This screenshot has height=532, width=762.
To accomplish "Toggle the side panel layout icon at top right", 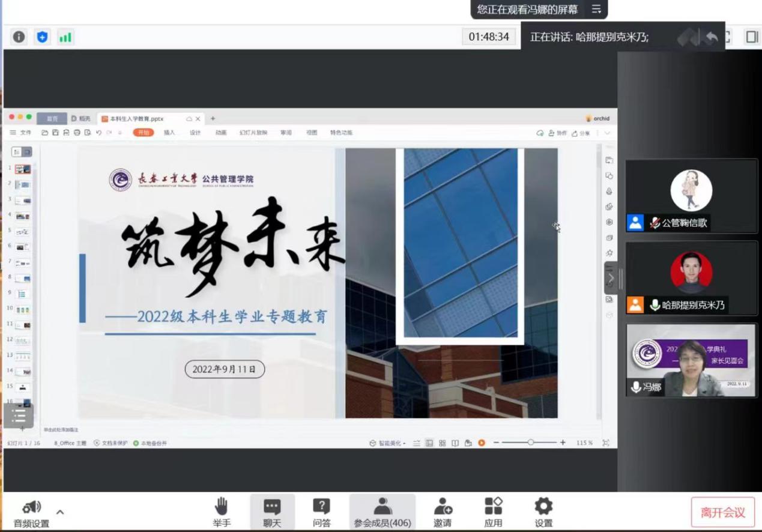I will point(752,37).
